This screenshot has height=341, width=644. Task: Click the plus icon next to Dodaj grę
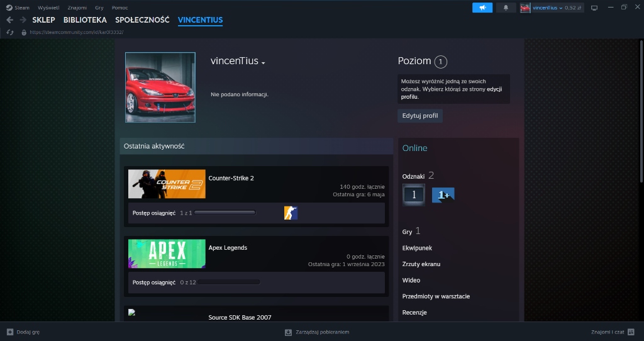[x=10, y=332]
